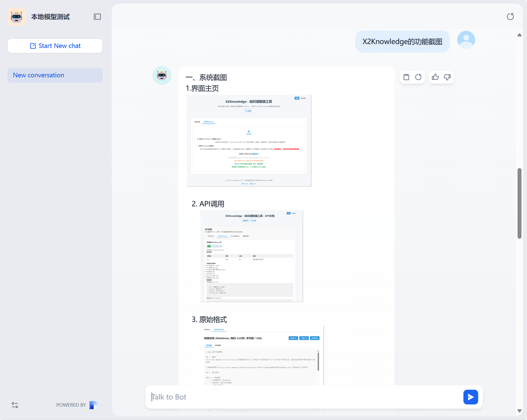Image resolution: width=527 pixels, height=420 pixels.
Task: Click the user avatar icon
Action: 466,40
